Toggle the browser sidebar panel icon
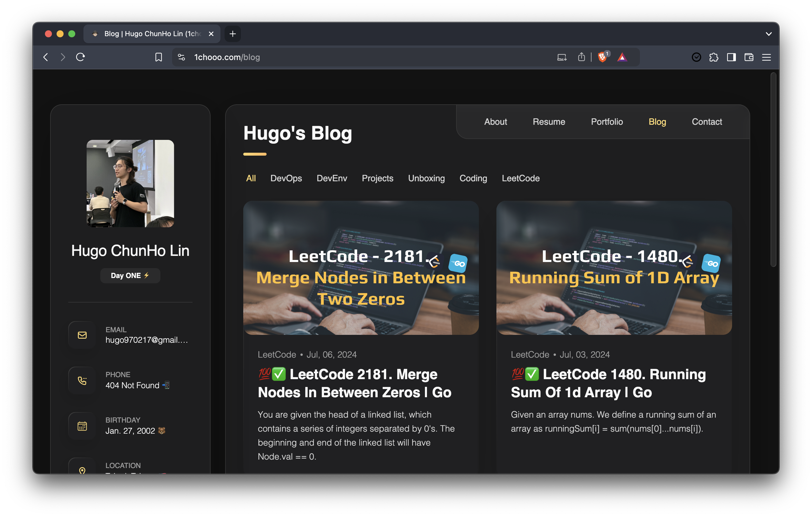Screen dimensions: 812x517 click(x=731, y=57)
